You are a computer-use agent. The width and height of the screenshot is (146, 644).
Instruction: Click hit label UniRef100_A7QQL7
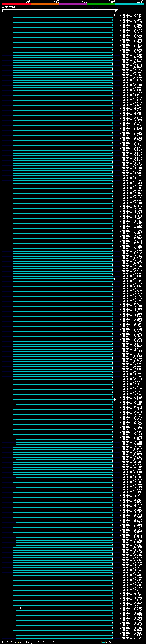point(131,226)
